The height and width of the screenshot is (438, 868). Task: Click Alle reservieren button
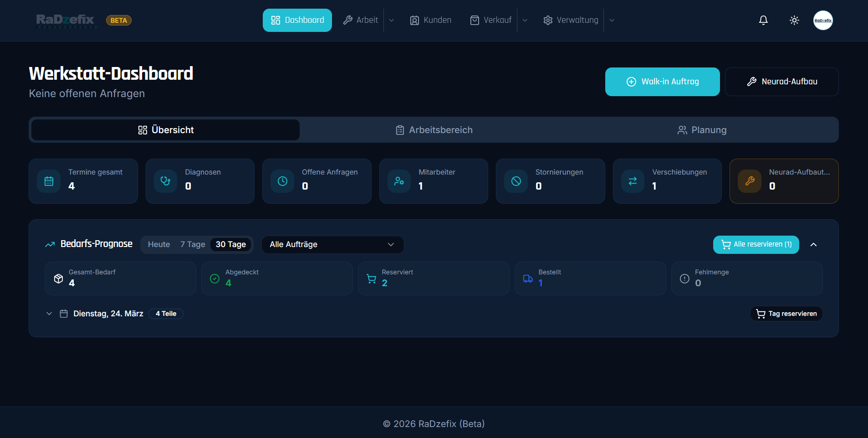756,244
